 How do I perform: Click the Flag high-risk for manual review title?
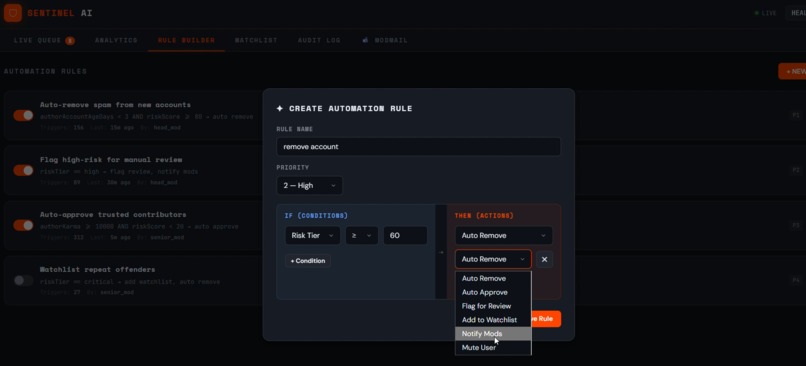111,159
